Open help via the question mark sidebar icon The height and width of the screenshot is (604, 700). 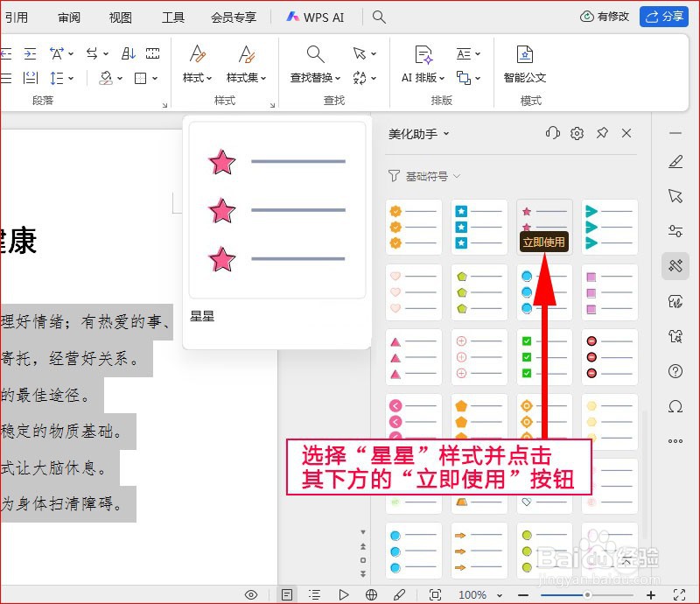[x=675, y=370]
